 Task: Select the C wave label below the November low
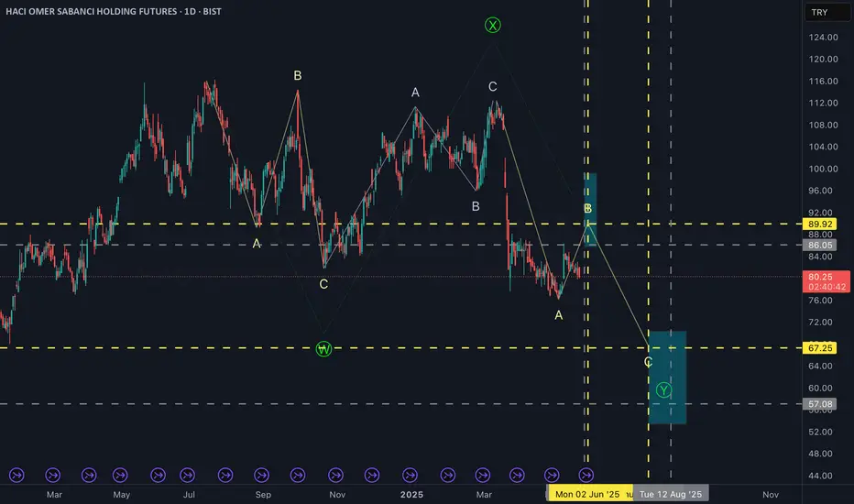[323, 284]
